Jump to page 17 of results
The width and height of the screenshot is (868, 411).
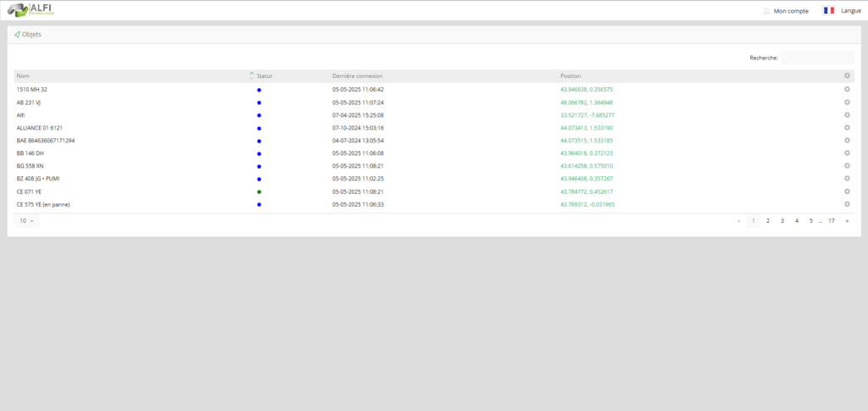pyautogui.click(x=832, y=220)
